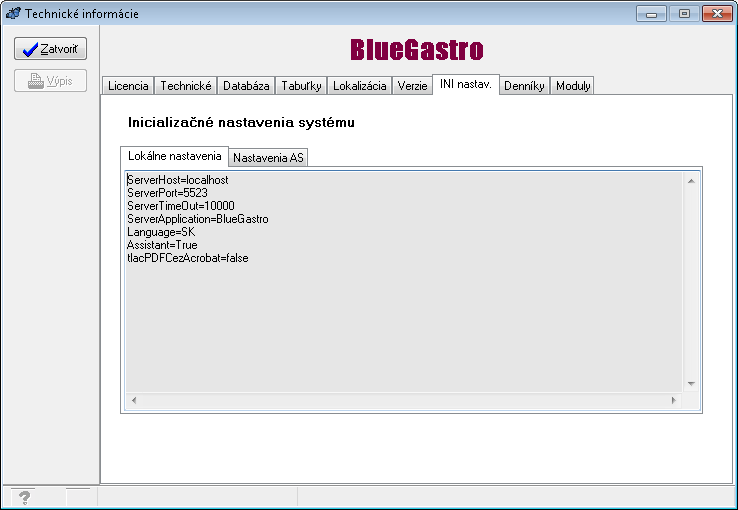The image size is (738, 510).
Task: Select the Lokálne nastavenia subtab
Action: 175,156
